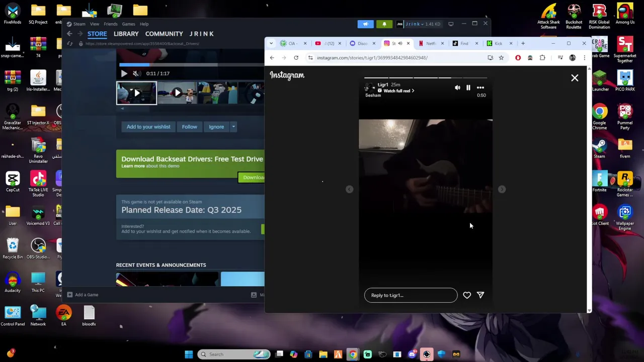Open the Games menu in Steam

pos(128,24)
